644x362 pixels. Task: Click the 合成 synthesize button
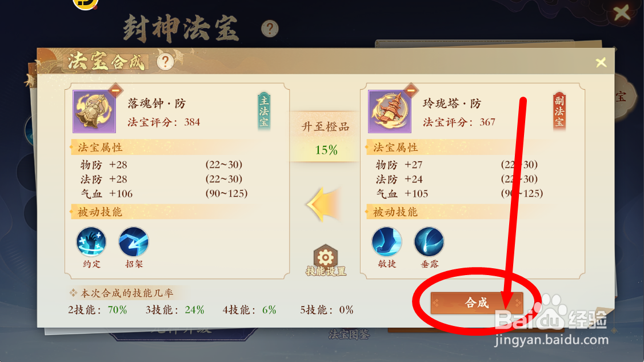coord(477,303)
